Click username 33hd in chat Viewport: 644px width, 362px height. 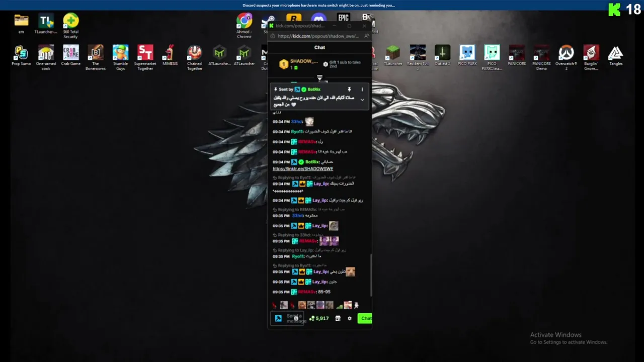(x=297, y=122)
